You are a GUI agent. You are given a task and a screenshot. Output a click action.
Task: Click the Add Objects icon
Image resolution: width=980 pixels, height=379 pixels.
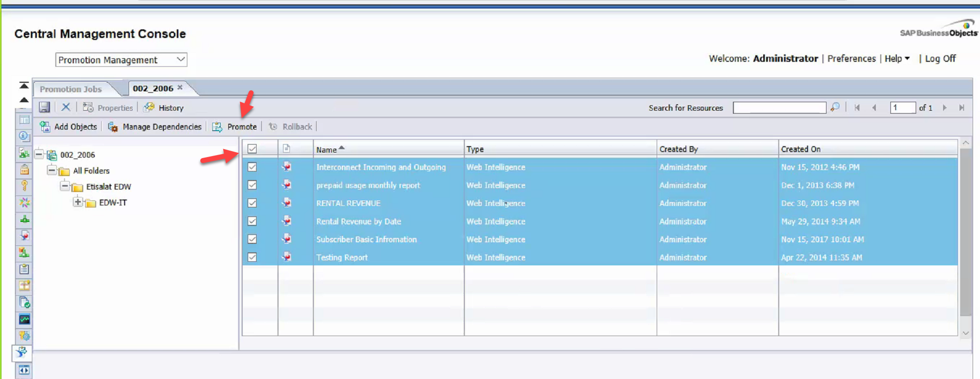(x=45, y=127)
